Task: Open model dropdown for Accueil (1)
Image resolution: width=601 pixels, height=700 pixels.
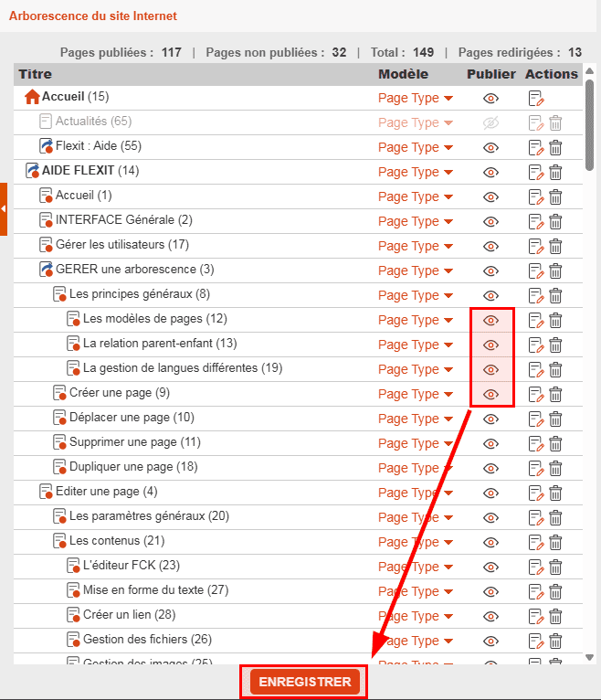Action: click(416, 196)
